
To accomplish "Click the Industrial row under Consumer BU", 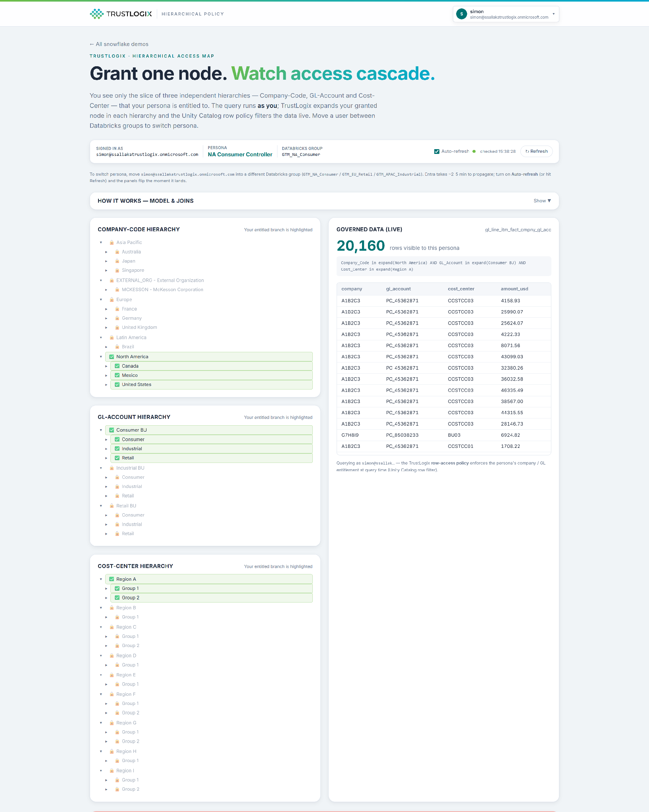I will (211, 449).
